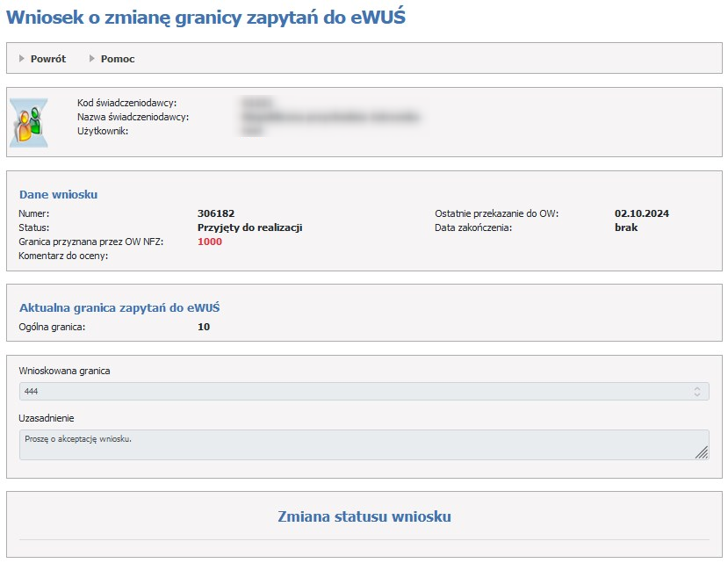Screen dimensions: 728x563
Task: Click the Zmiana statusu wniosku heading
Action: click(364, 516)
